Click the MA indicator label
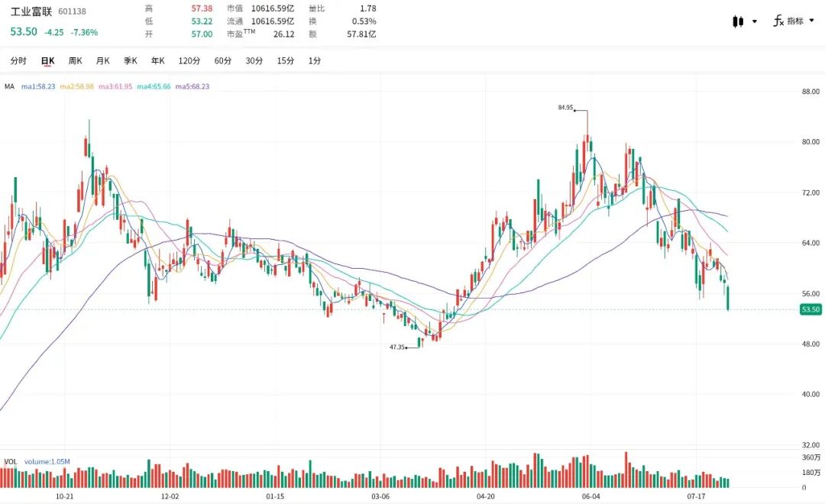This screenshot has width=825, height=504. click(x=9, y=87)
